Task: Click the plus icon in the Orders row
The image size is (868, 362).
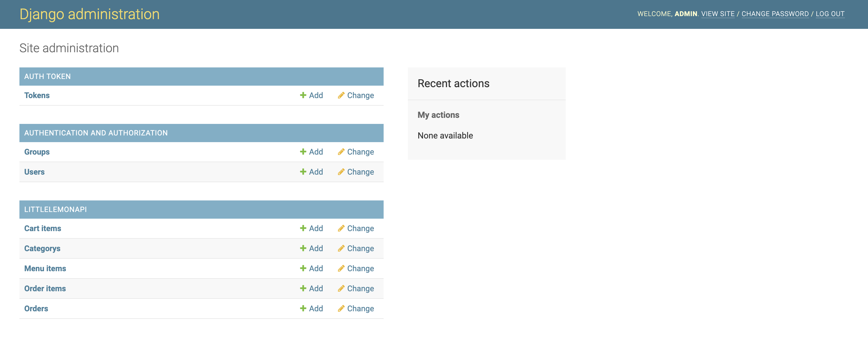Action: click(303, 309)
